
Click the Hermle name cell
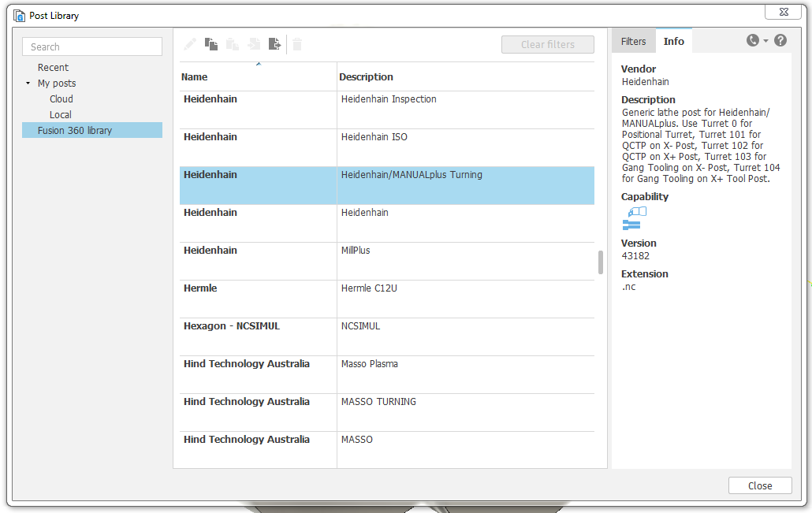(258, 299)
